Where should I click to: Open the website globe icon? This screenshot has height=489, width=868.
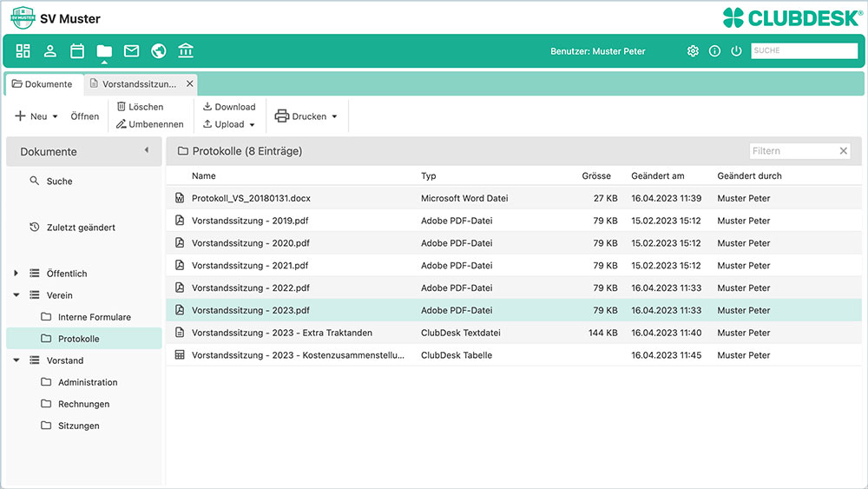(x=158, y=51)
